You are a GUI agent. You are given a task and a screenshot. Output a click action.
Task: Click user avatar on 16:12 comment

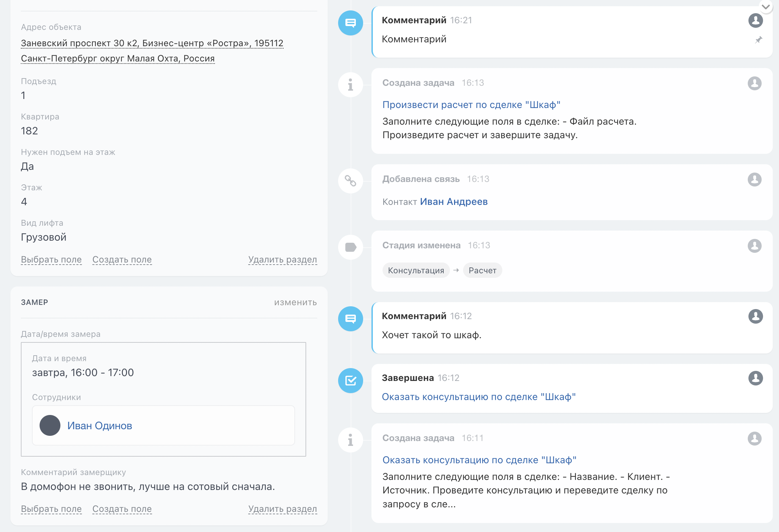tap(755, 316)
